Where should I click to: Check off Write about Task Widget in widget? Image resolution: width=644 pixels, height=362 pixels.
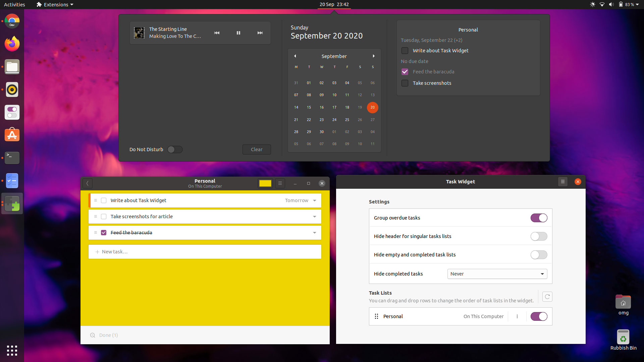tap(405, 51)
